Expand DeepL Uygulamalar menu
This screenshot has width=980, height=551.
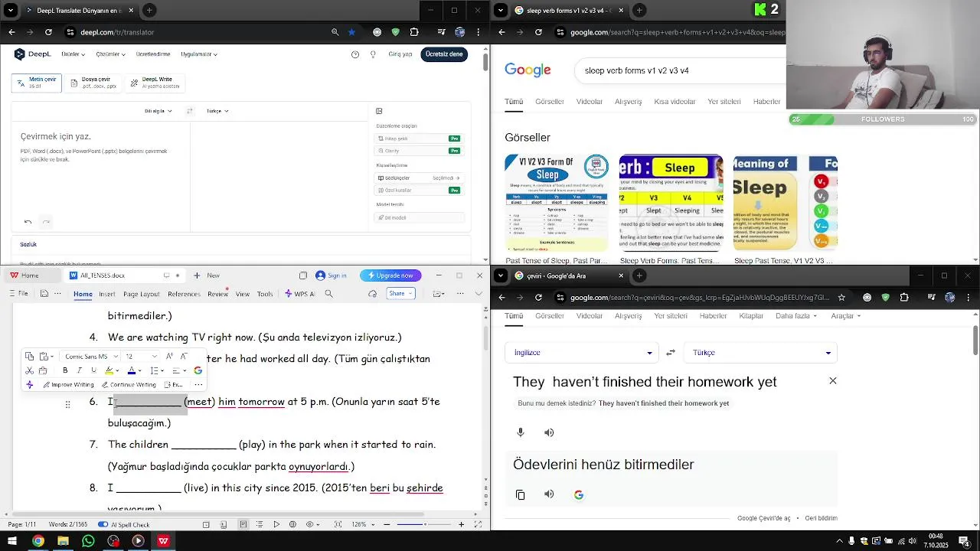(199, 54)
